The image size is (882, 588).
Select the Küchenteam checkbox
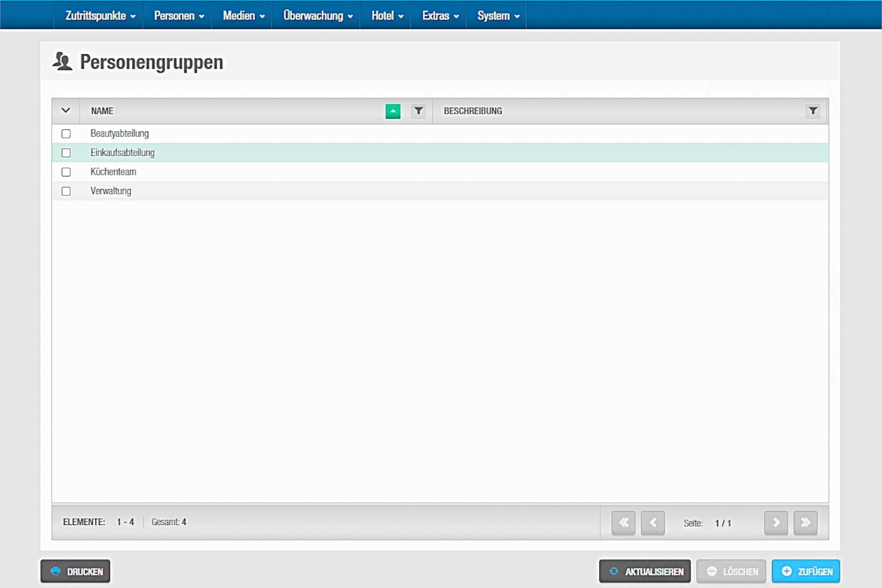66,172
